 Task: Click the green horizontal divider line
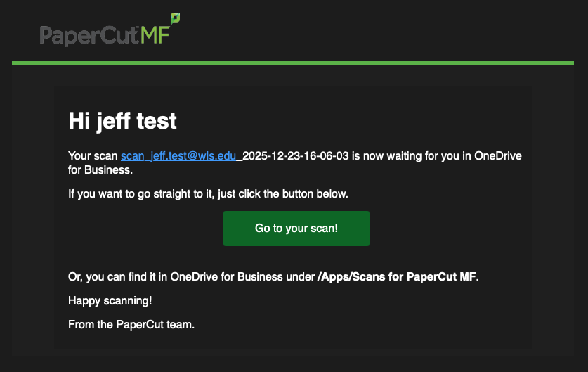click(293, 63)
